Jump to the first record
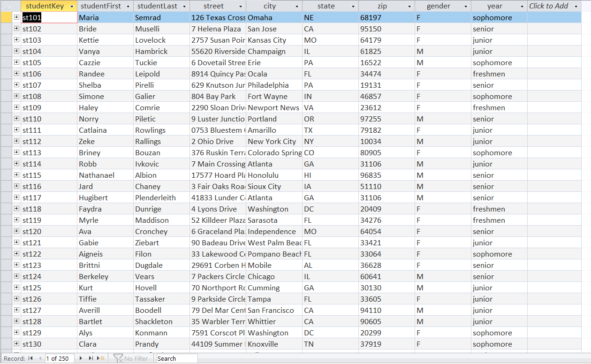This screenshot has width=591, height=364. [x=30, y=358]
